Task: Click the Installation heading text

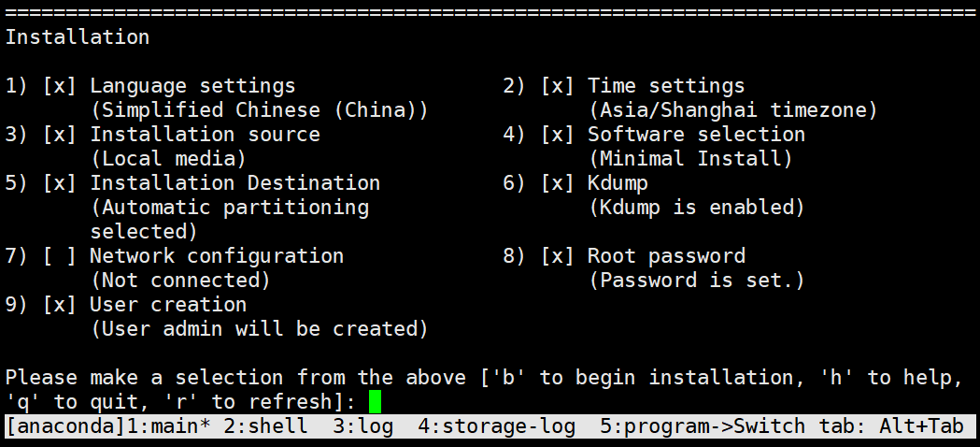Action: pyautogui.click(x=78, y=36)
